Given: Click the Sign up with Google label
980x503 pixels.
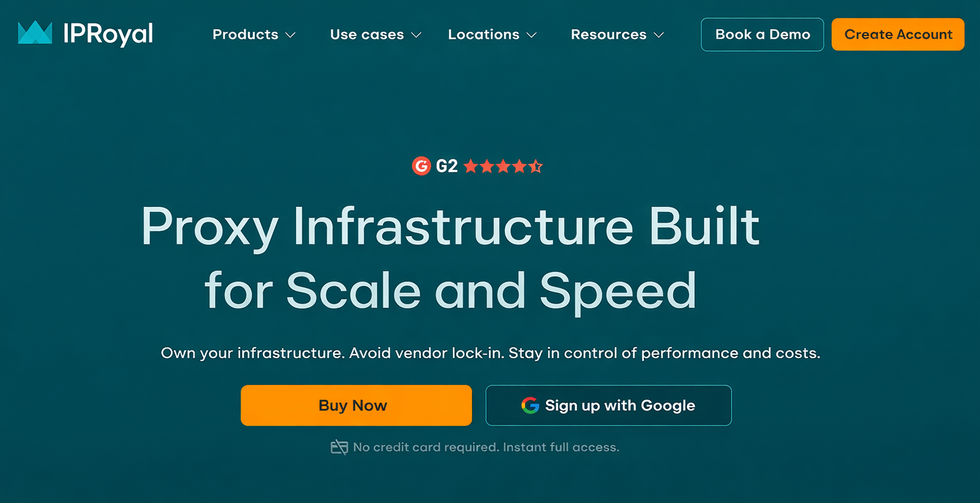Looking at the screenshot, I should point(620,405).
